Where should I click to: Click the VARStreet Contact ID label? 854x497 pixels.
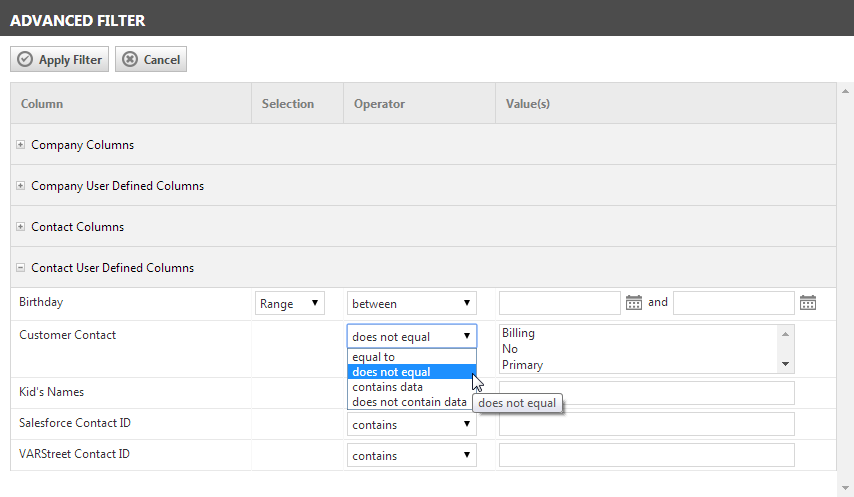pos(74,453)
